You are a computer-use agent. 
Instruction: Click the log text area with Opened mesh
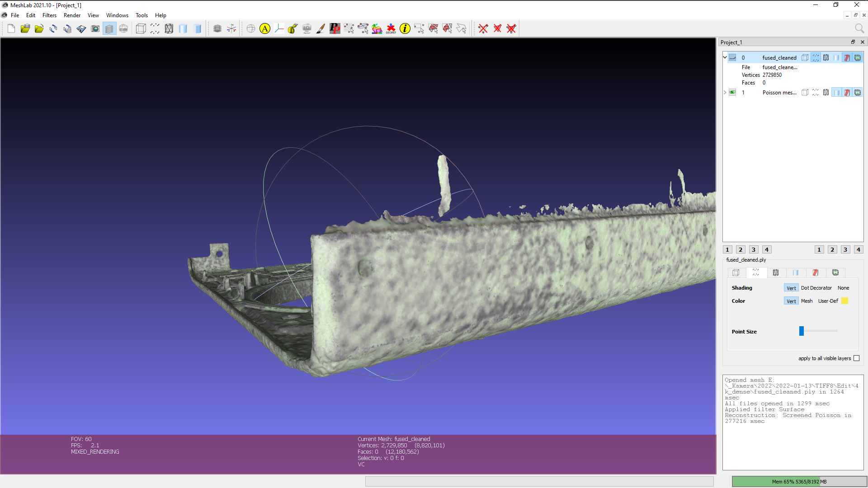click(793, 422)
